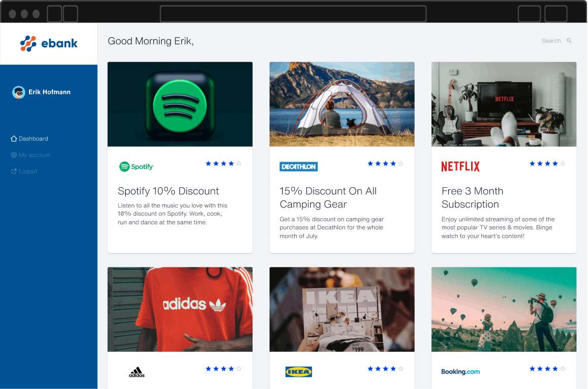Open the Spotify logo photo
The width and height of the screenshot is (588, 389).
180,104
